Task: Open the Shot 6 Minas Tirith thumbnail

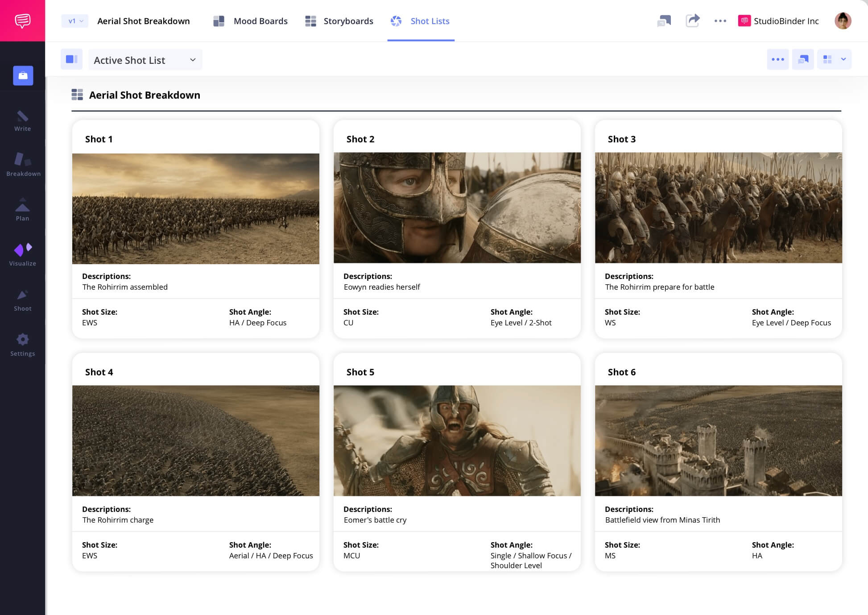Action: point(719,440)
